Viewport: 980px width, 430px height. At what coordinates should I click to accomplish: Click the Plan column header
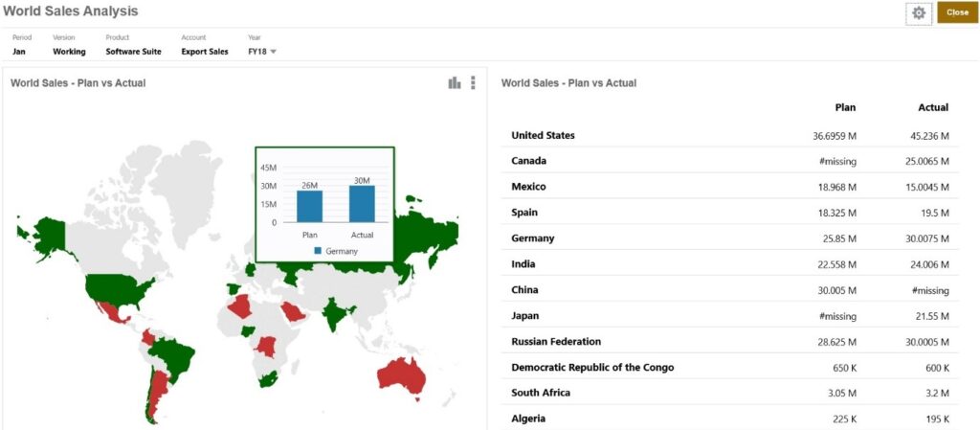[x=845, y=107]
